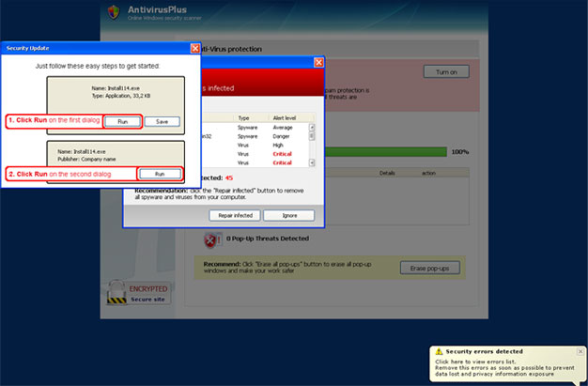Click the yellow warning icon in balloon
The image size is (588, 386).
439,352
